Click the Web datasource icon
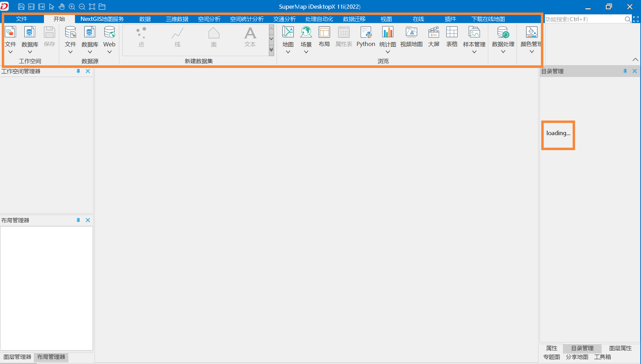The height and width of the screenshot is (364, 641). (110, 32)
